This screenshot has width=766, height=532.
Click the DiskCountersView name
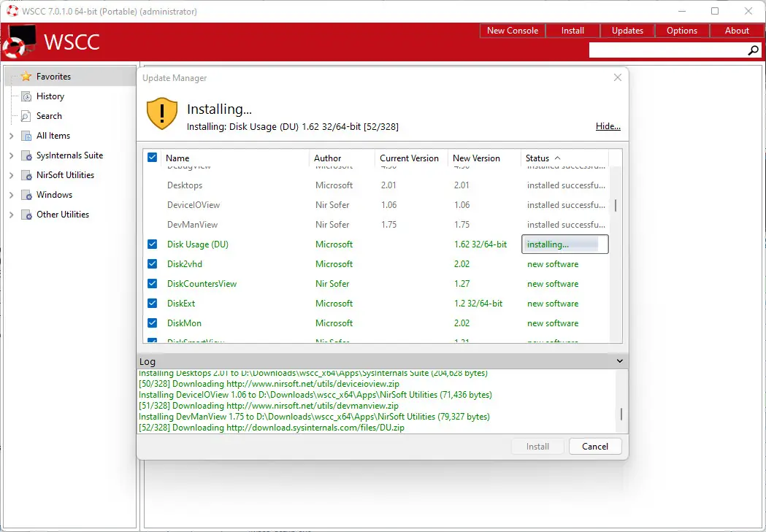(202, 284)
